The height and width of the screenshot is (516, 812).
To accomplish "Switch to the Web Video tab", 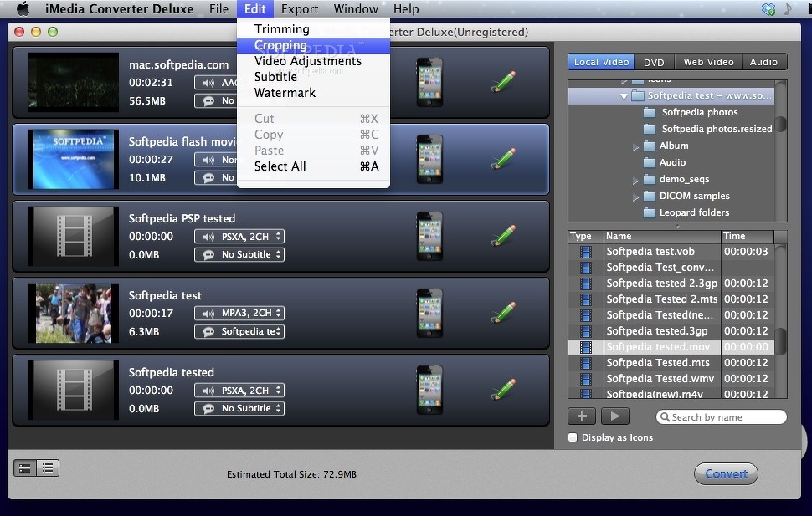I will pyautogui.click(x=708, y=62).
